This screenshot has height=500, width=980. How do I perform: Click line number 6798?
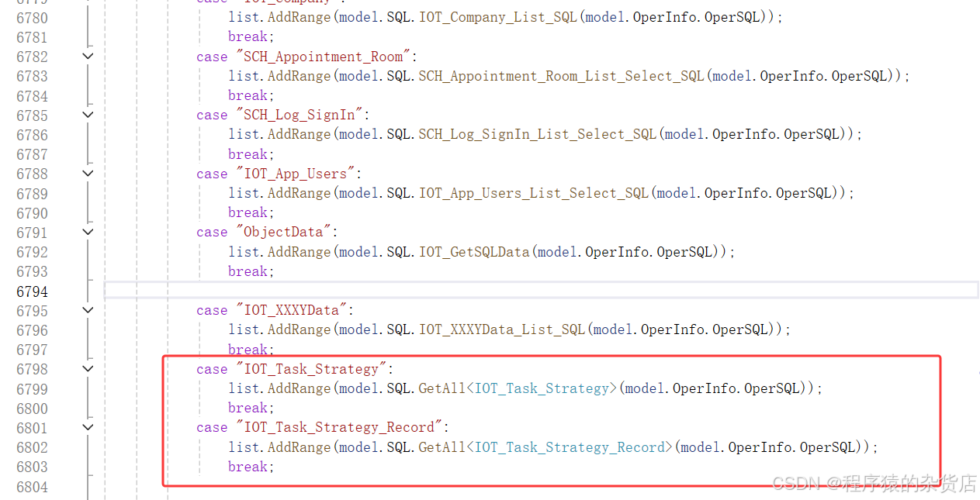pos(32,369)
